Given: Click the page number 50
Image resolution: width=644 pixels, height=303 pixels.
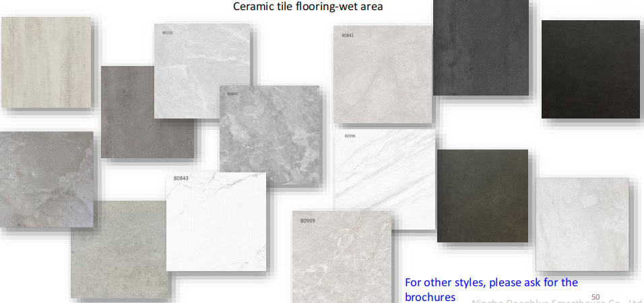Looking at the screenshot, I should pyautogui.click(x=595, y=296).
